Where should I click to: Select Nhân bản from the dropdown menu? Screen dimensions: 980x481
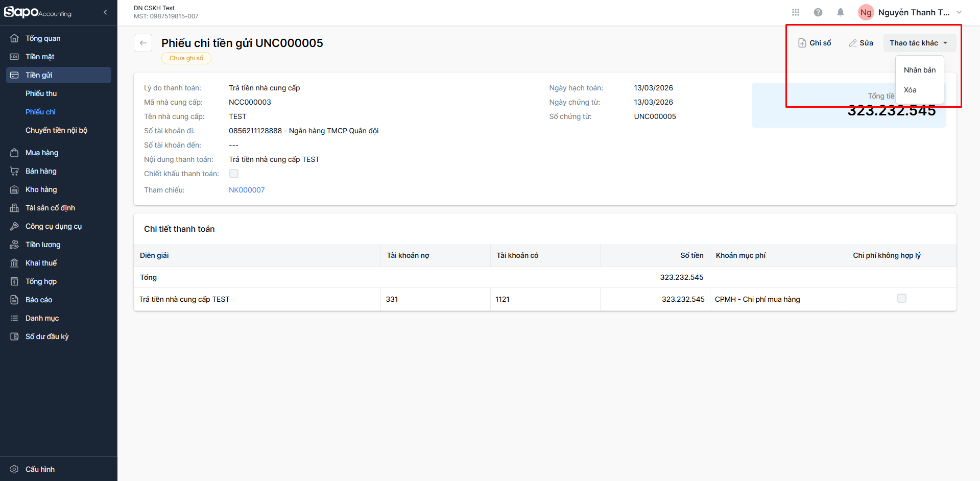click(x=919, y=70)
